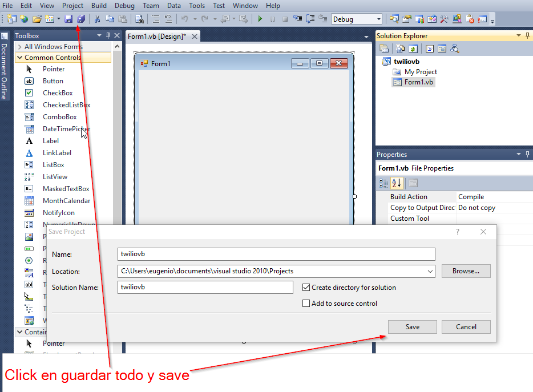Click Solution Explorer Properties icon
The width and height of the screenshot is (533, 392).
click(x=384, y=49)
